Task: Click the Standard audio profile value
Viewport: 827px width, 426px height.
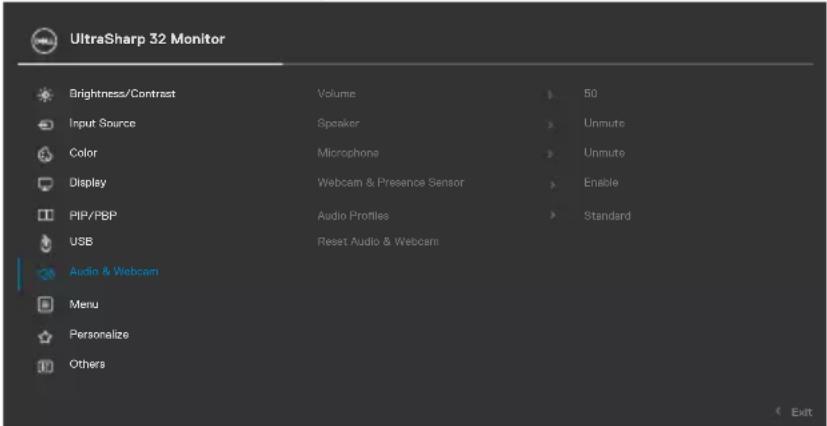Action: click(607, 216)
